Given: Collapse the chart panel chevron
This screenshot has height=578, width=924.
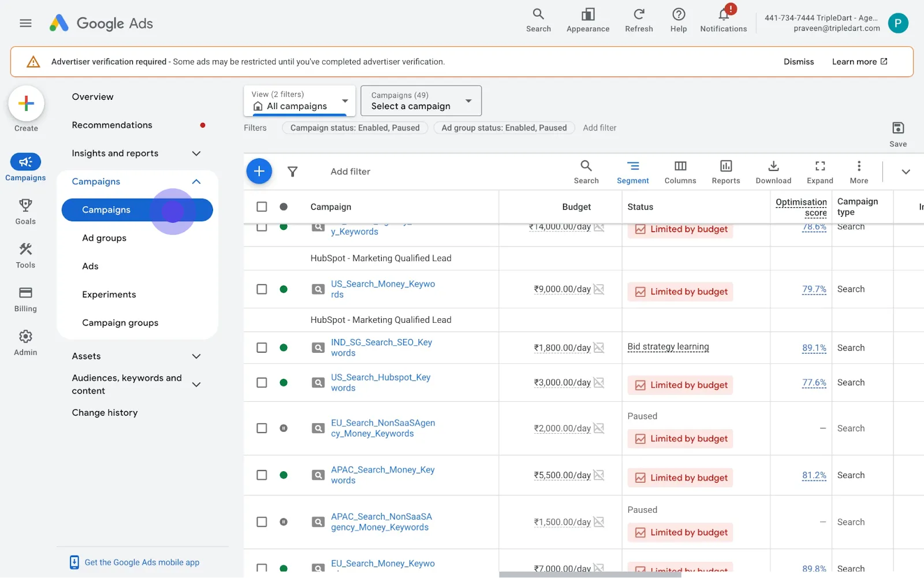Looking at the screenshot, I should click(906, 171).
